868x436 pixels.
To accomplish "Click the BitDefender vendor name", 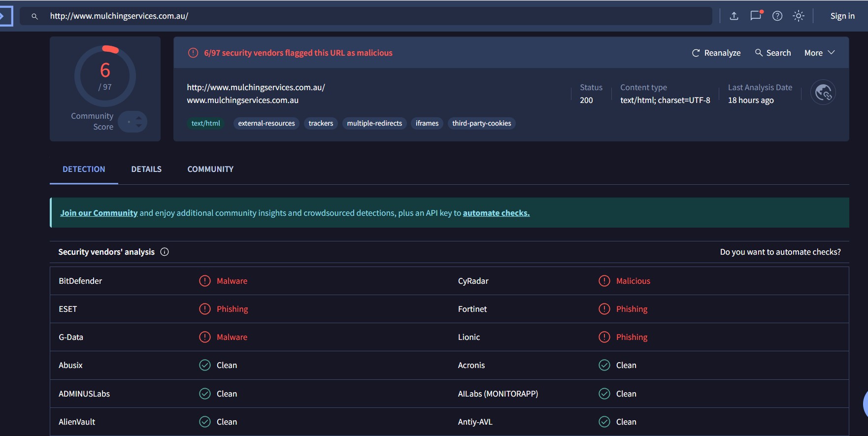I will click(80, 281).
